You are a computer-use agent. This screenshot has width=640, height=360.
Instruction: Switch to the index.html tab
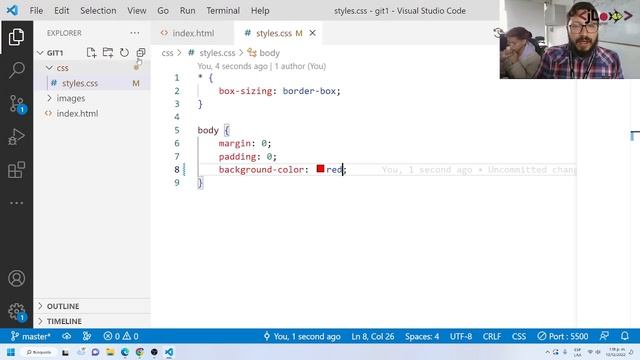tap(193, 33)
